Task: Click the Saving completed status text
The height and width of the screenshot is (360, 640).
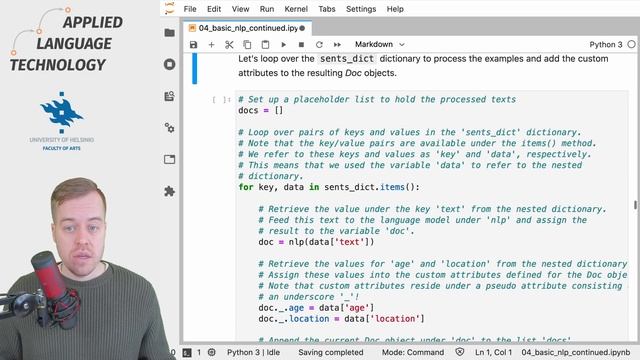Action: [x=331, y=352]
